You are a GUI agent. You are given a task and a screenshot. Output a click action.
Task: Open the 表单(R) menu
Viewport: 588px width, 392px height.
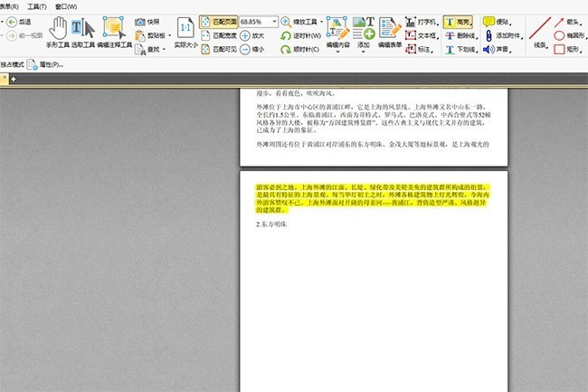(x=9, y=6)
